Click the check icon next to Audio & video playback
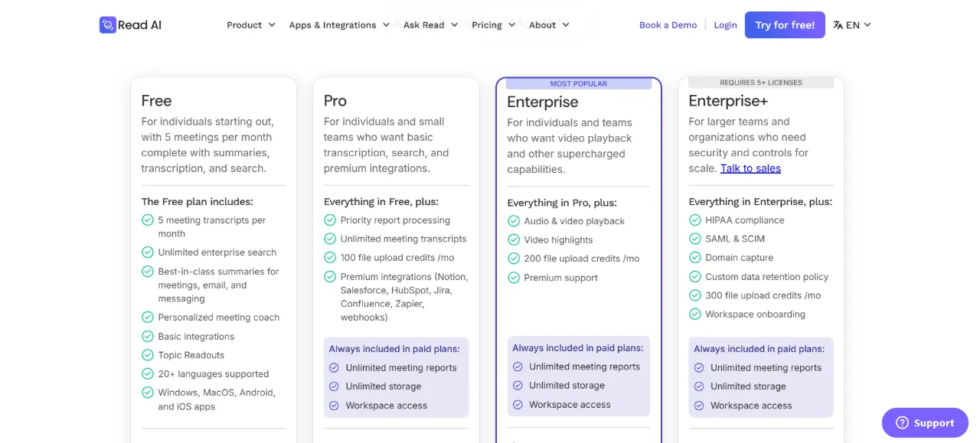980x443 pixels. (514, 221)
